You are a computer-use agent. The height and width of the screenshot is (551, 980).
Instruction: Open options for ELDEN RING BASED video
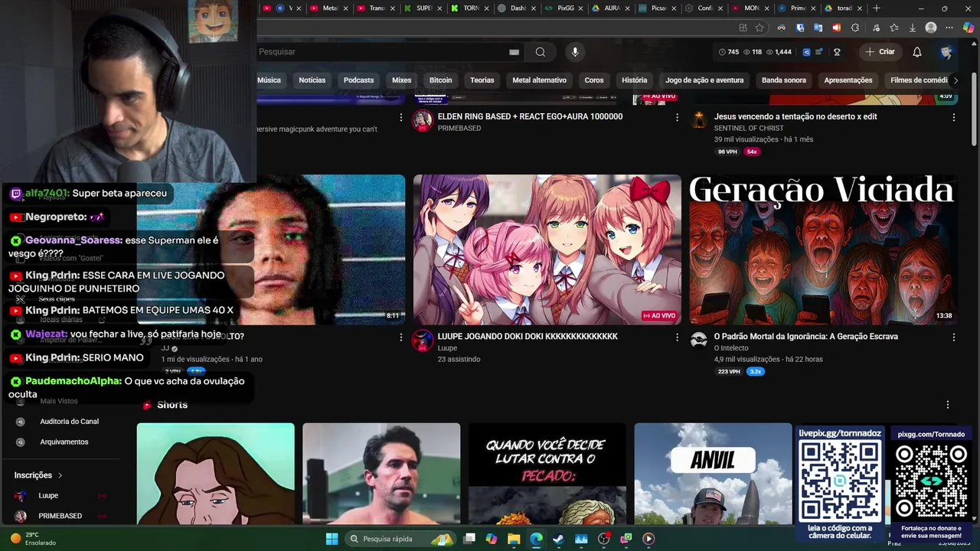(677, 117)
